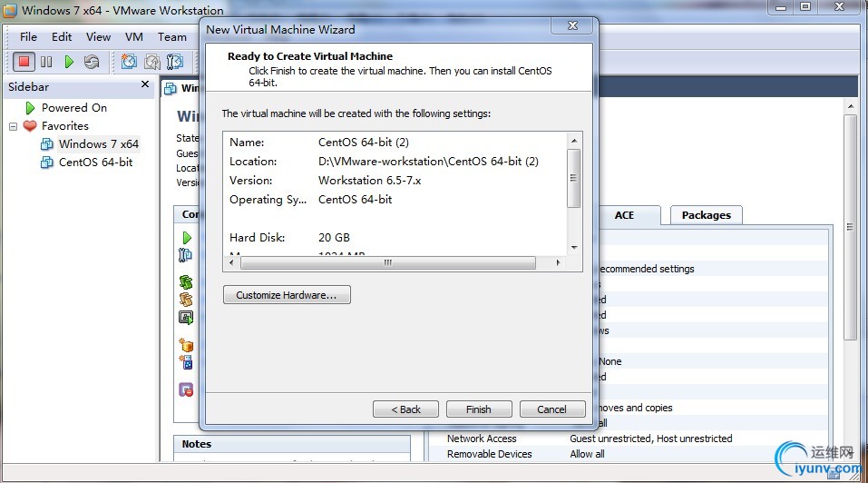This screenshot has height=483, width=868.
Task: Click the CentOS 64-bit VM icon in sidebar
Action: 47,163
